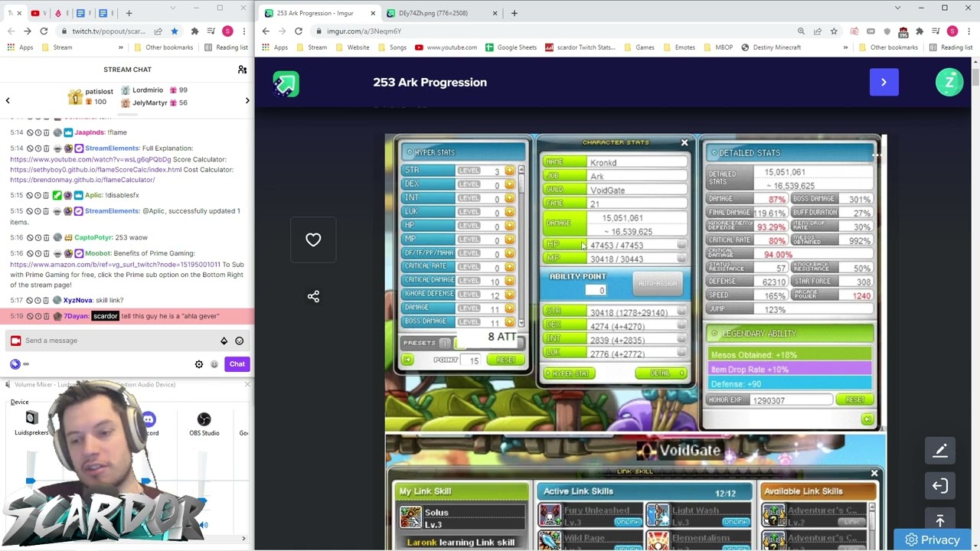Viewport: 980px width, 551px height.
Task: Zoom magnifier icon in Imgur address bar
Action: pos(801,31)
